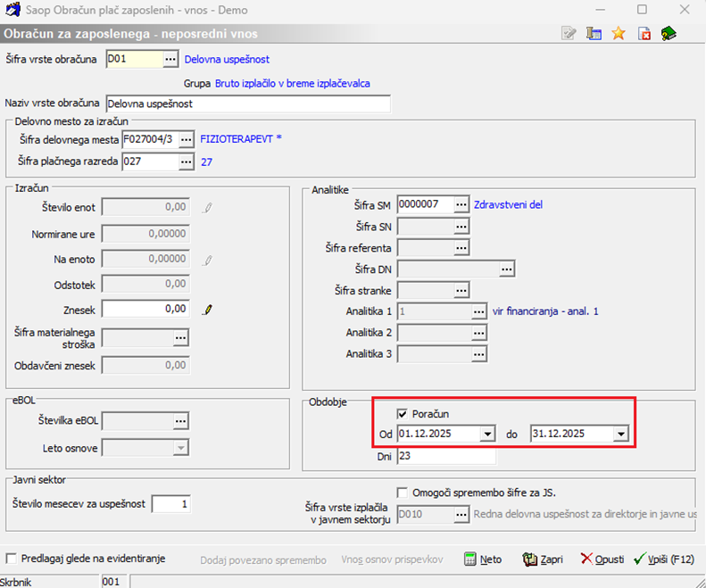Uncheck the Poračun checkbox
706x588 pixels.
click(402, 414)
